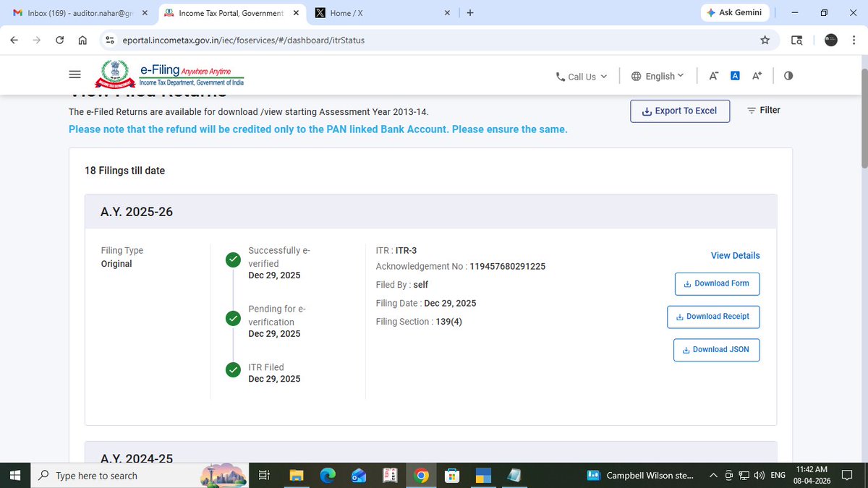Image resolution: width=868 pixels, height=488 pixels.
Task: Click View Details for A.Y. 2025-26
Action: pos(735,255)
